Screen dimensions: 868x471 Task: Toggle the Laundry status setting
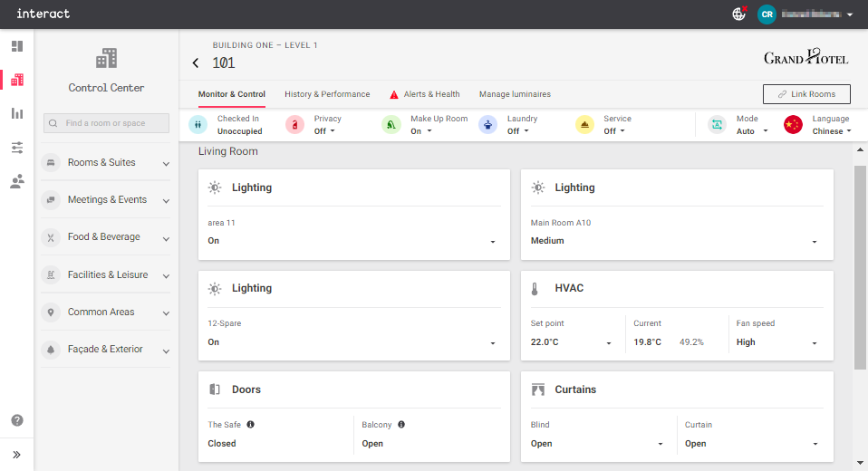(x=518, y=131)
